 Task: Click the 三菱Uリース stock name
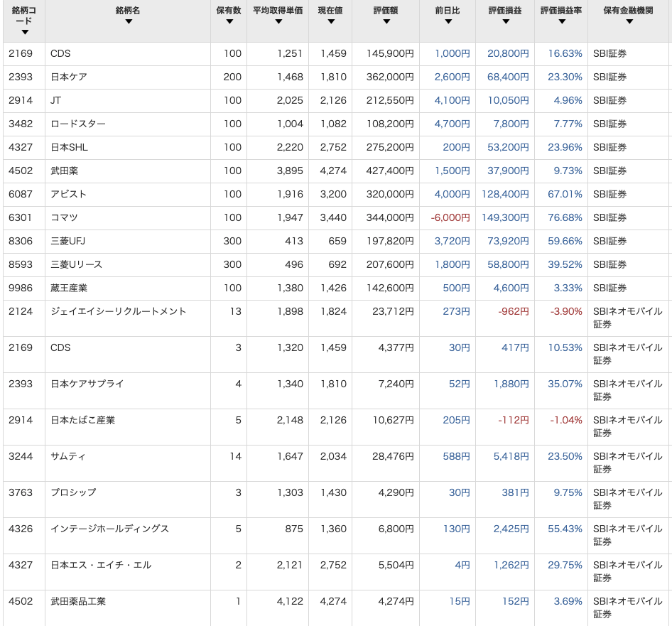[76, 264]
